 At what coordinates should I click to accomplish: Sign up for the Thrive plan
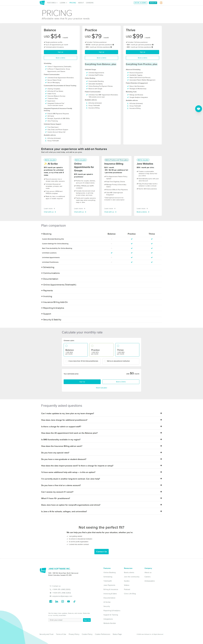click(x=143, y=52)
